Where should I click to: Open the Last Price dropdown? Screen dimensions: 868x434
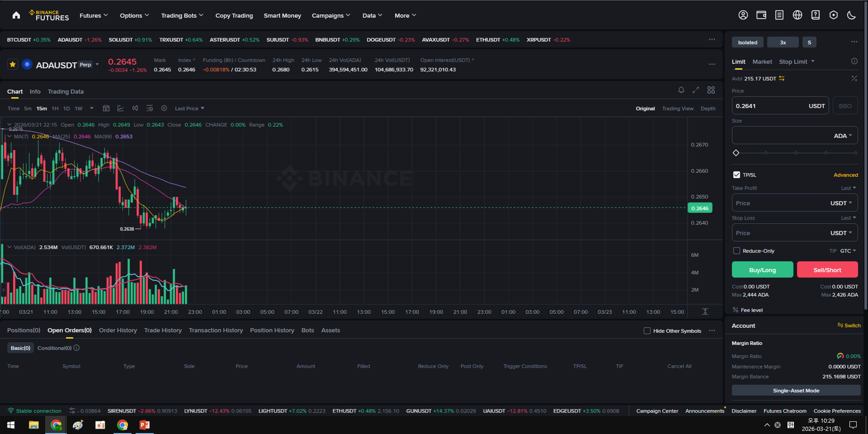pyautogui.click(x=190, y=109)
